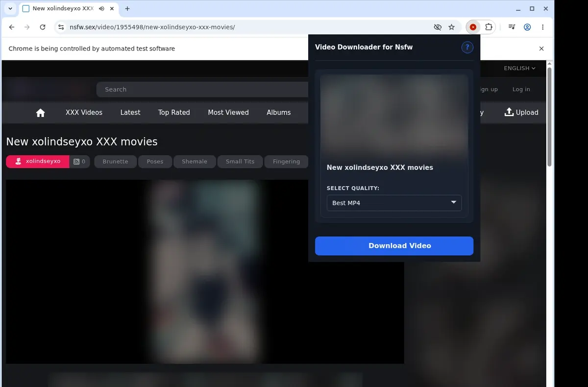
Task: Open the xolindseyxo channel button
Action: [38, 162]
